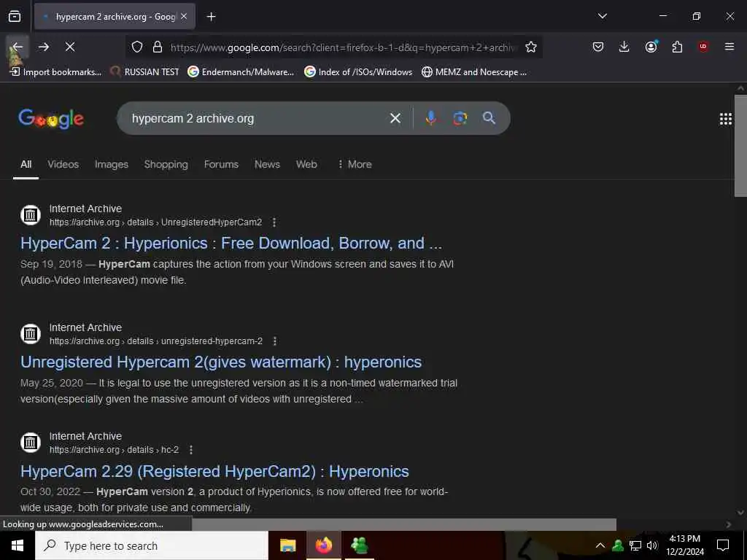Open the Index of /ISOs/Windows bookmark
This screenshot has height=560, width=747.
click(358, 72)
